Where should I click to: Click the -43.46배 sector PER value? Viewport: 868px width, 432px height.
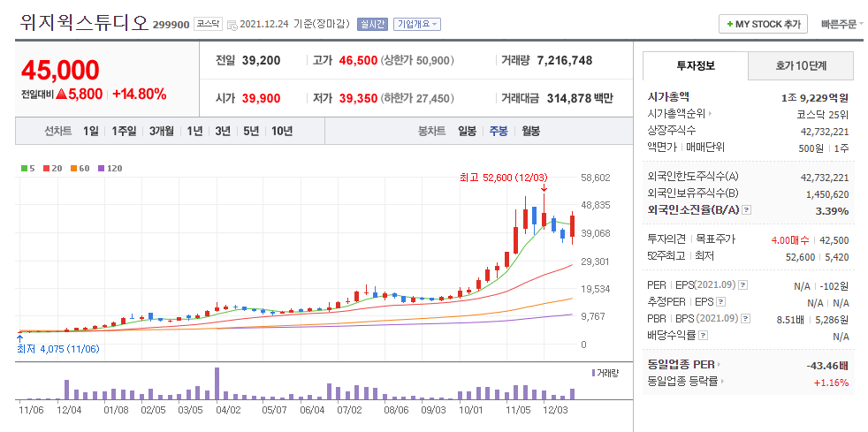point(827,366)
